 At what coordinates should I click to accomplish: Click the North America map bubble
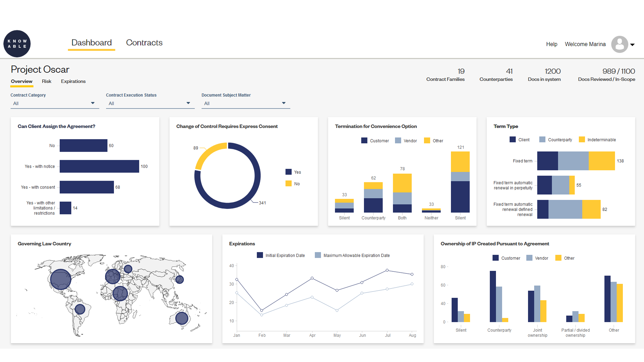click(61, 280)
